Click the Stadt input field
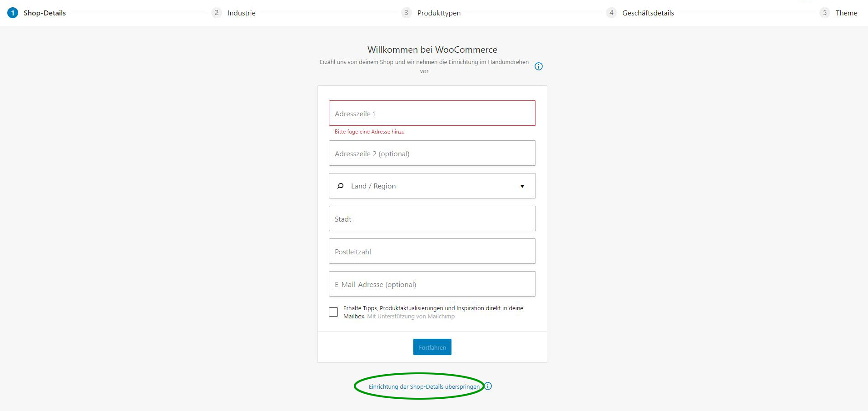The height and width of the screenshot is (411, 868). coord(432,218)
